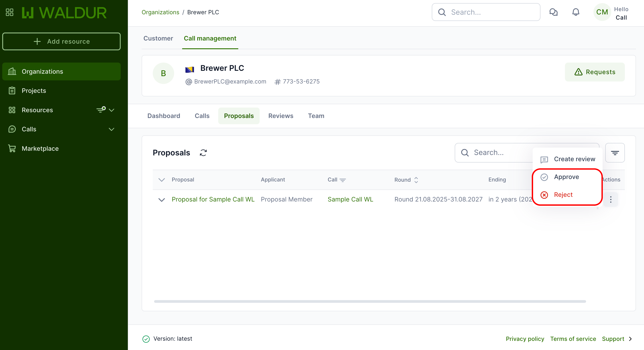Open the table filter icon button
This screenshot has width=644, height=350.
(x=615, y=153)
